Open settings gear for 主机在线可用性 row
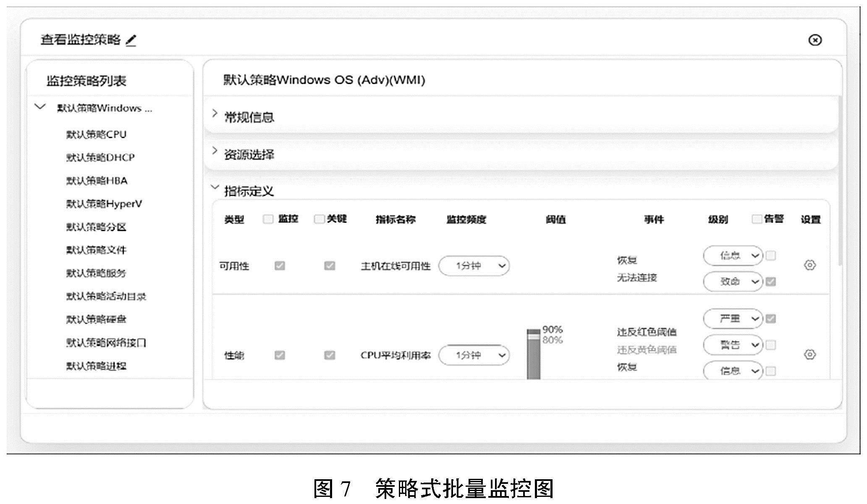 810,265
